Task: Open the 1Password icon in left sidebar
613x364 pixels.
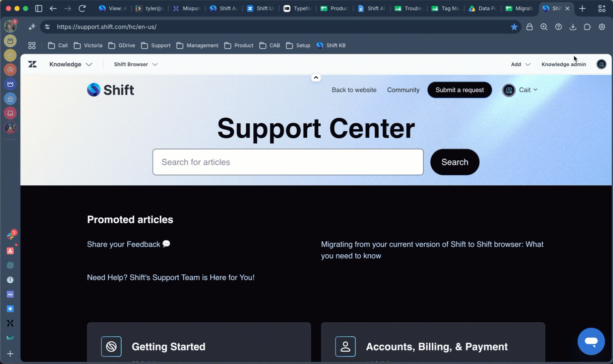Action: [10, 280]
